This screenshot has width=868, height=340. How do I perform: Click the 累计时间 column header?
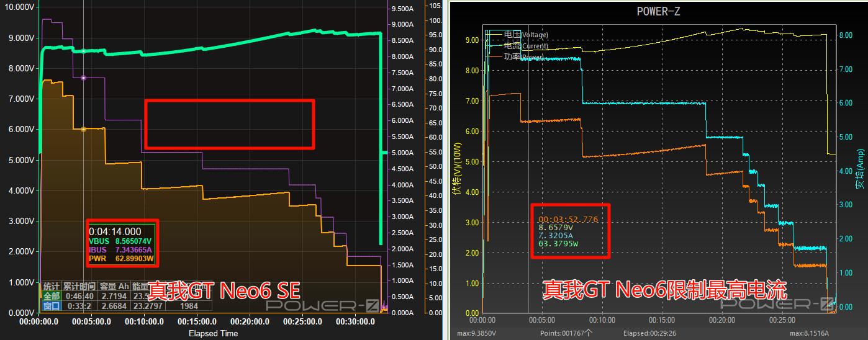[78, 287]
